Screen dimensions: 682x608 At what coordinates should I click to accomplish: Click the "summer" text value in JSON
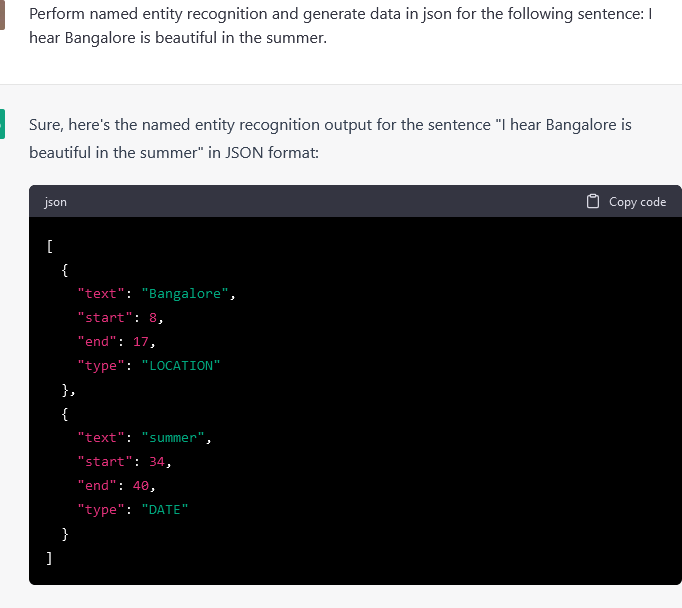[173, 438]
